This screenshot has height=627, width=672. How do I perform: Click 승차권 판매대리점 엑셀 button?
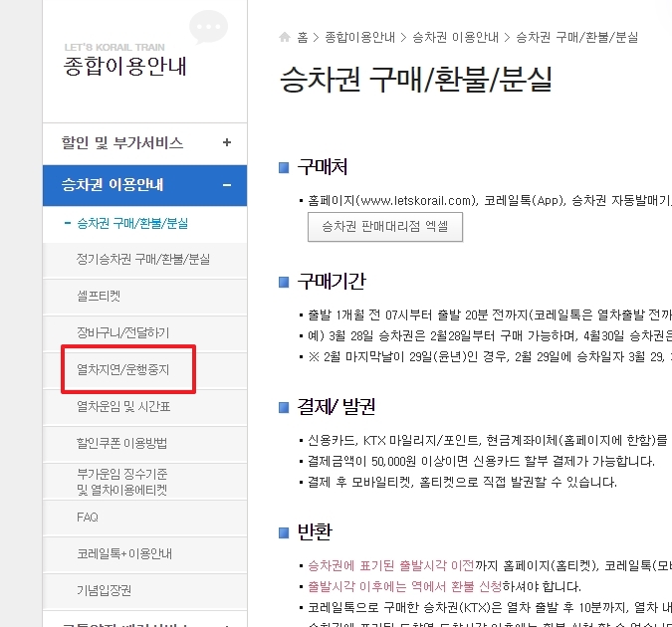click(x=385, y=227)
